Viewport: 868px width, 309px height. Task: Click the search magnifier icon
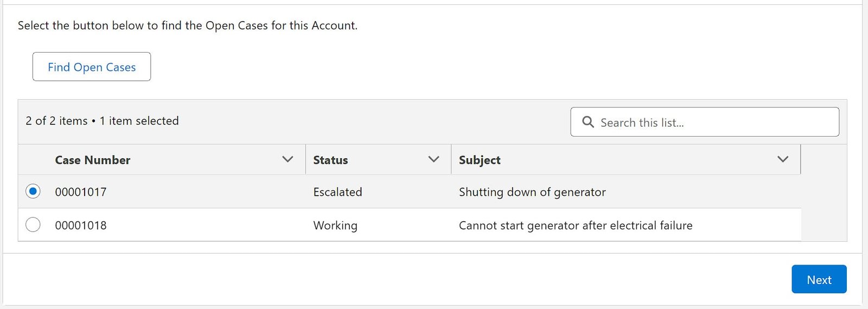point(588,122)
